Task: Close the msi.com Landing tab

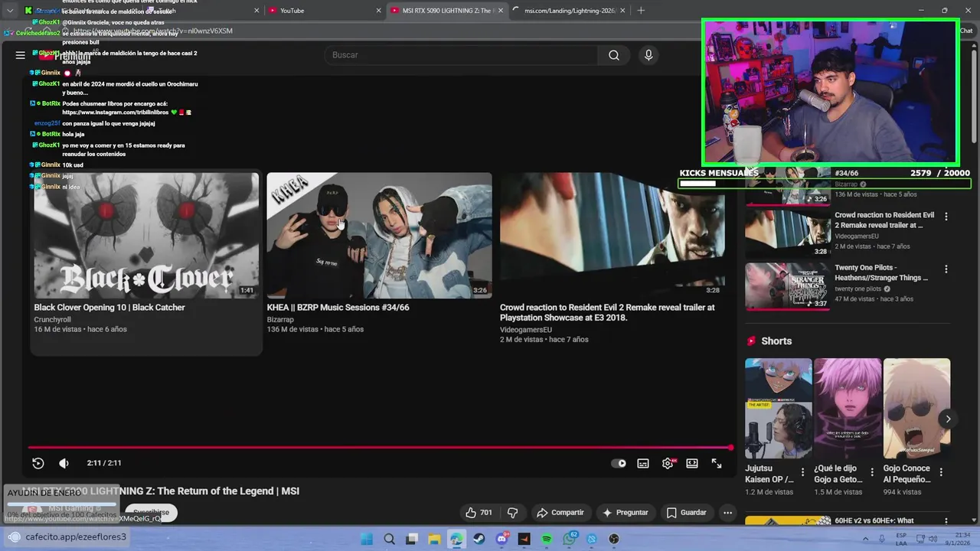Action: (x=622, y=11)
